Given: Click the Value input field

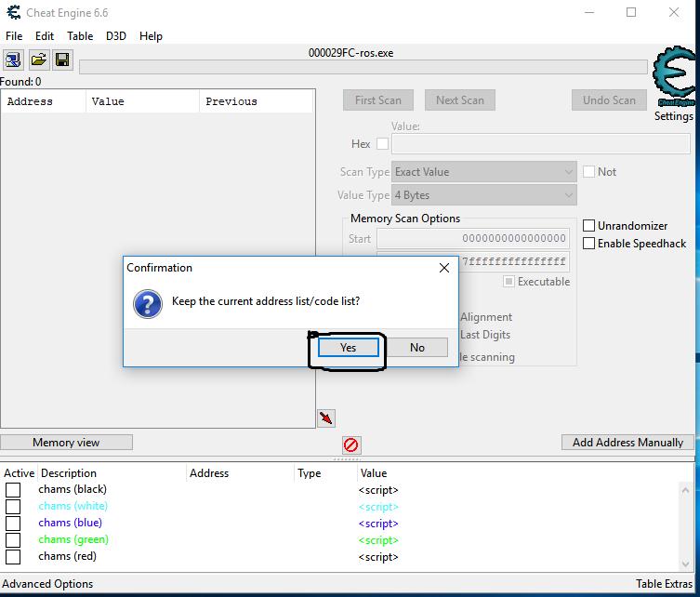Looking at the screenshot, I should pos(541,144).
